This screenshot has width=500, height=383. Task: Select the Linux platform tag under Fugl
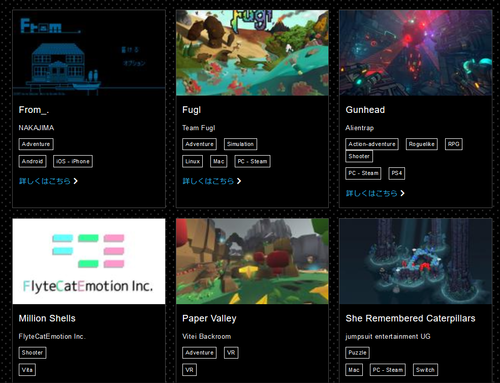coord(193,161)
